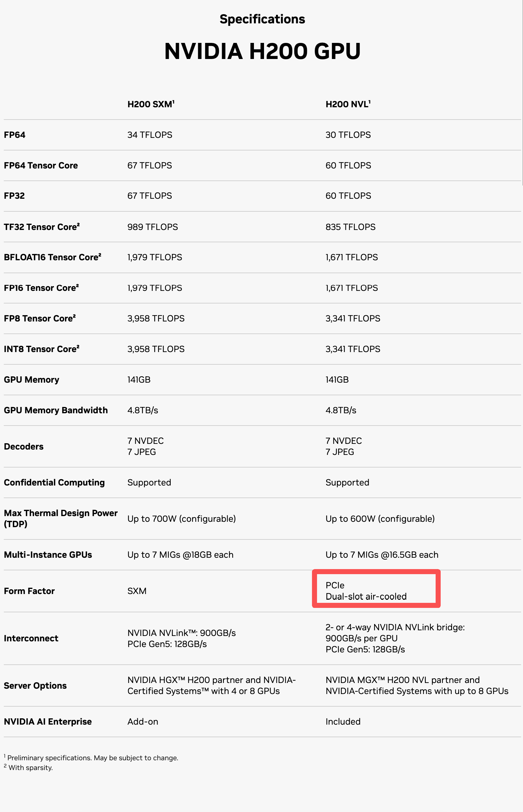Select Up to 700W (configurable) text
This screenshot has height=812, width=523.
(x=181, y=519)
